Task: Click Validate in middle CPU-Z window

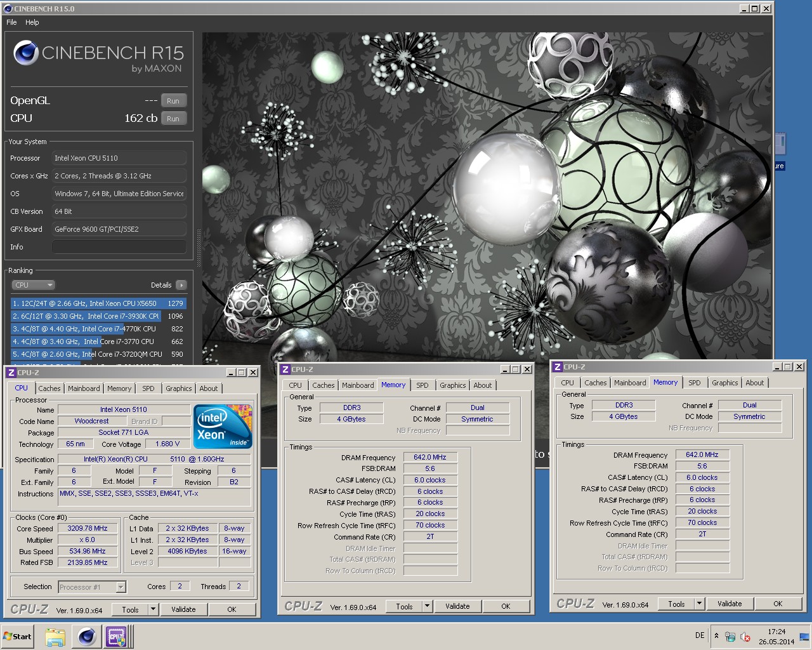Action: click(457, 606)
